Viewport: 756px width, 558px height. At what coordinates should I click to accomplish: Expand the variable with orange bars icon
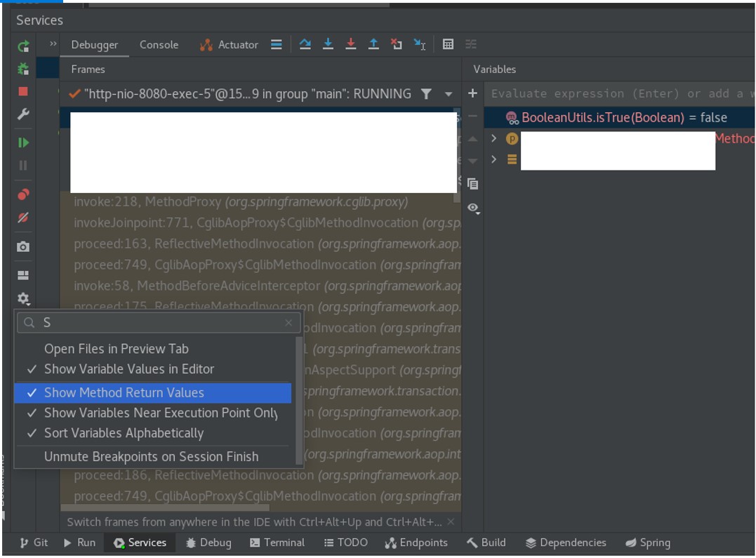(x=493, y=159)
